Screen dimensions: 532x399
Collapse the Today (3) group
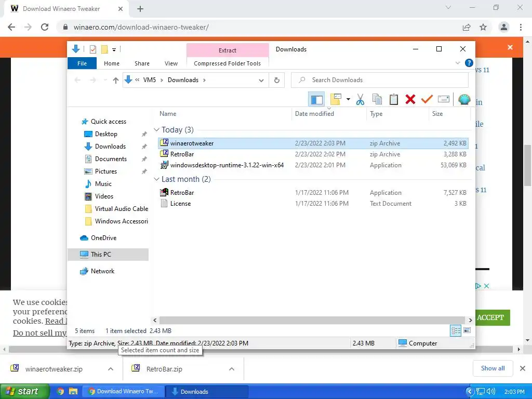[x=156, y=129]
